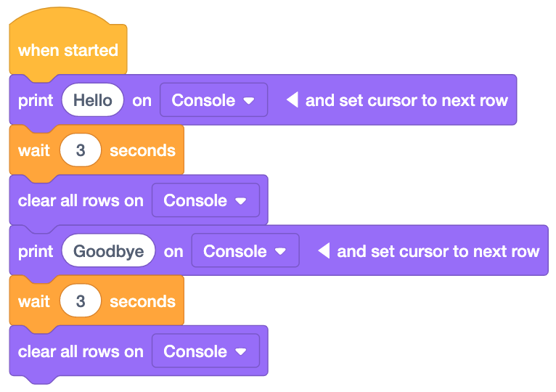Screen dimensions: 556x392
Task: Toggle the arrow icon on Goodbye print block
Action: pyautogui.click(x=324, y=251)
